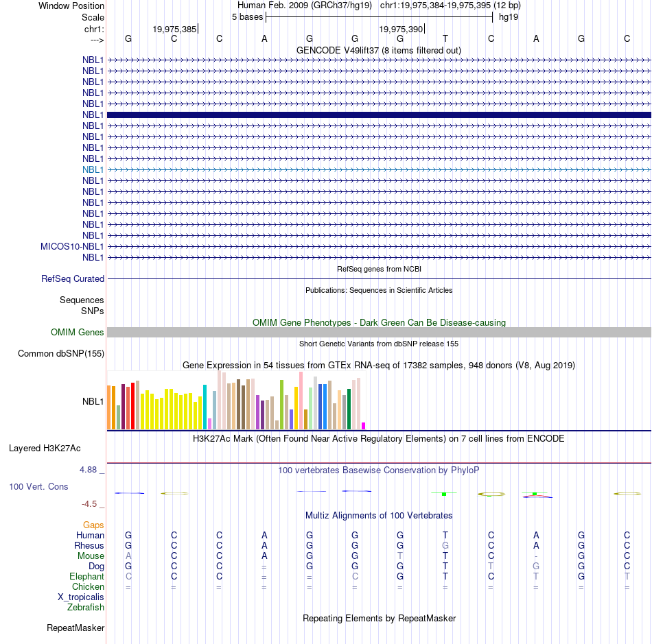Viewport: 652px width, 644px height.
Task: Click the '-->' strand direction arrow
Action: click(x=97, y=40)
